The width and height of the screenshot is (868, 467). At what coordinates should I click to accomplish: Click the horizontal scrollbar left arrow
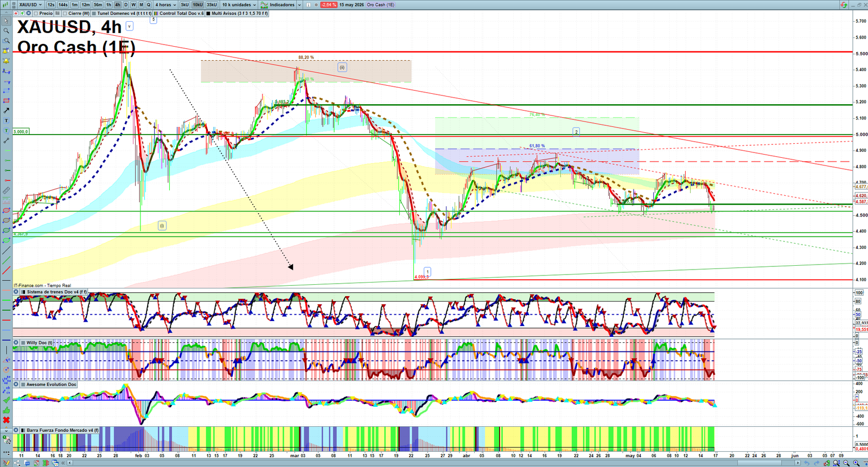coord(69,463)
